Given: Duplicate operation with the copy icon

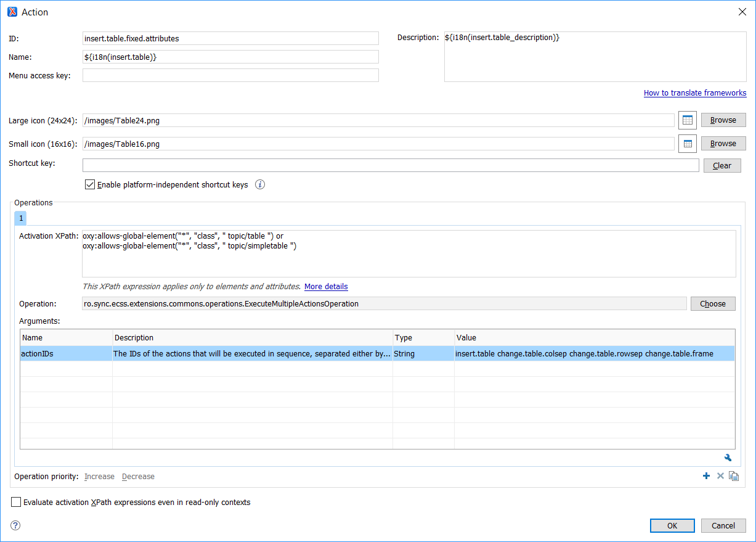Looking at the screenshot, I should tap(733, 476).
